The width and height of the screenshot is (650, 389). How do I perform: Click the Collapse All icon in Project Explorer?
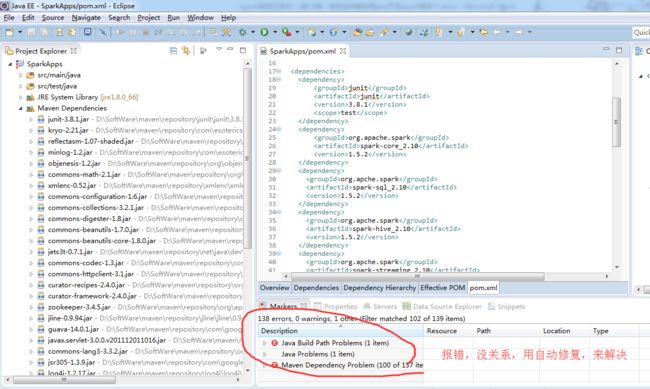(173, 51)
